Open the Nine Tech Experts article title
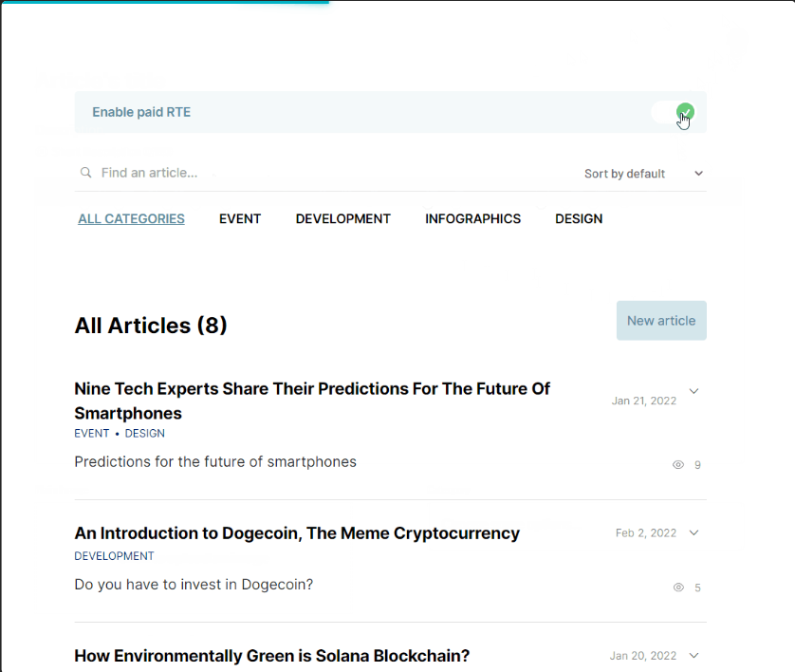 (x=312, y=401)
